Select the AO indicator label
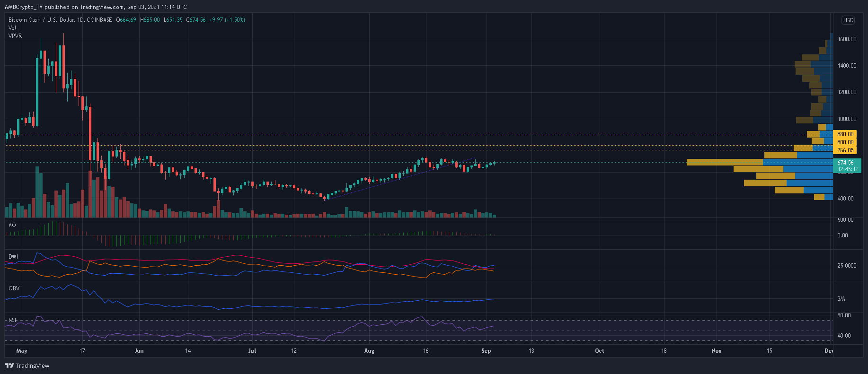Screen dimensions: 868x374 coord(12,225)
